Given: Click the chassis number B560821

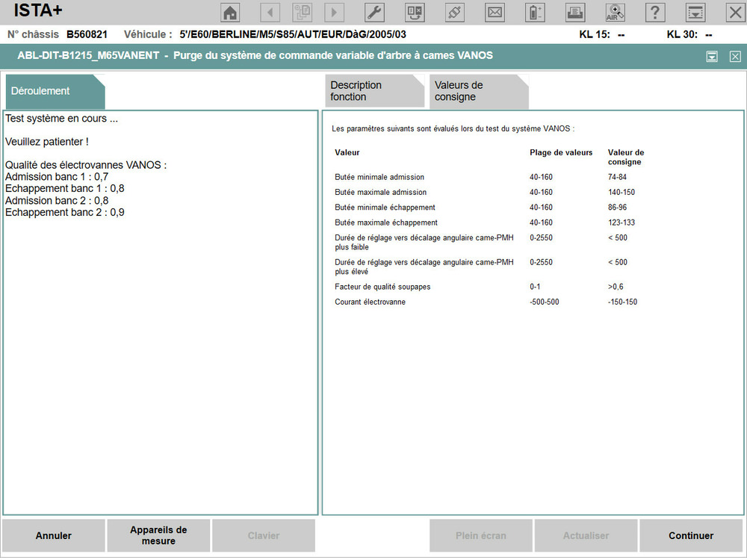Looking at the screenshot, I should [87, 34].
